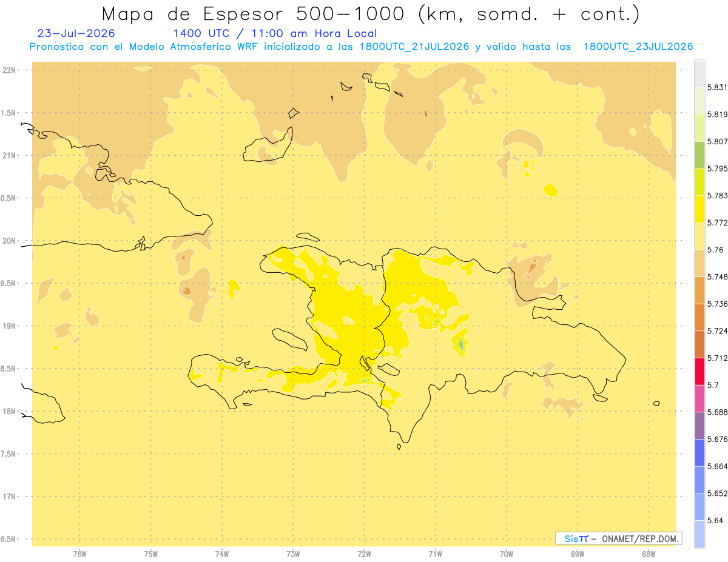728x562 pixels.
Task: Click the longitude label '76W'
Action: (79, 554)
